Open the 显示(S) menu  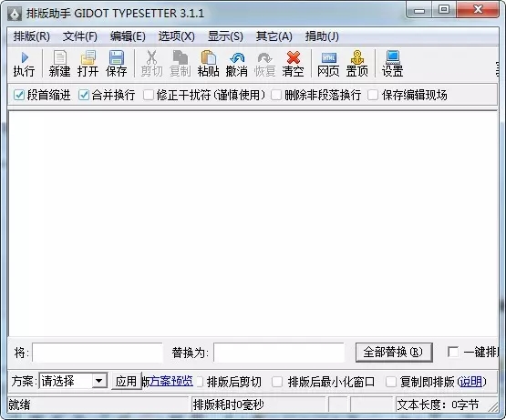(x=225, y=36)
